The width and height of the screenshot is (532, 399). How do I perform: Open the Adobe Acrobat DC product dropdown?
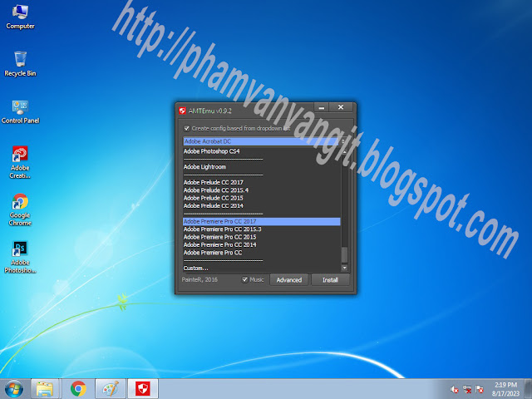[264, 141]
